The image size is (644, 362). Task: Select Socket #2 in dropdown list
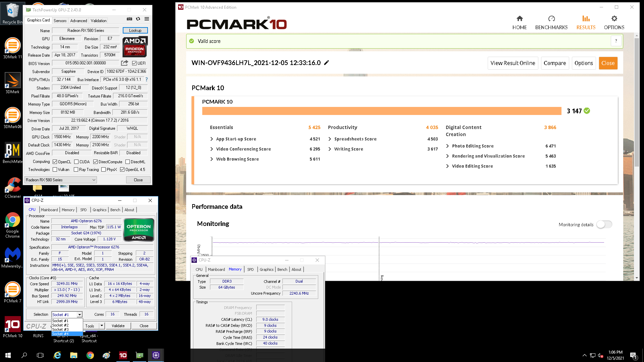click(x=67, y=325)
